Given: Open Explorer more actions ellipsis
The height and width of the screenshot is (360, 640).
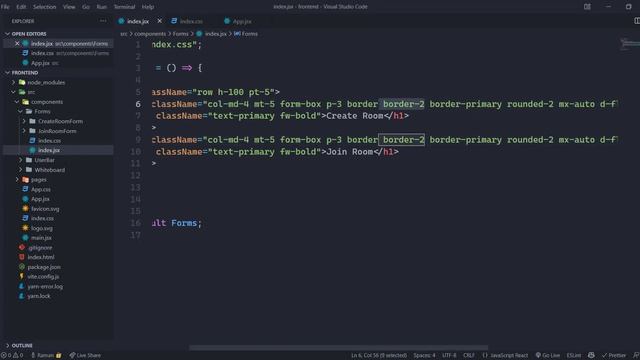Looking at the screenshot, I should pyautogui.click(x=103, y=21).
